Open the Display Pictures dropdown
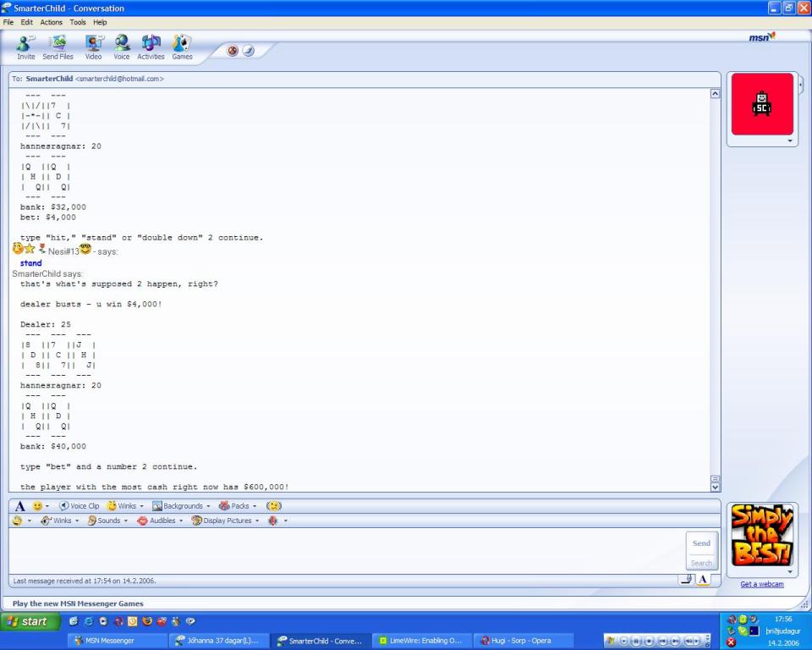This screenshot has height=650, width=812. [225, 521]
